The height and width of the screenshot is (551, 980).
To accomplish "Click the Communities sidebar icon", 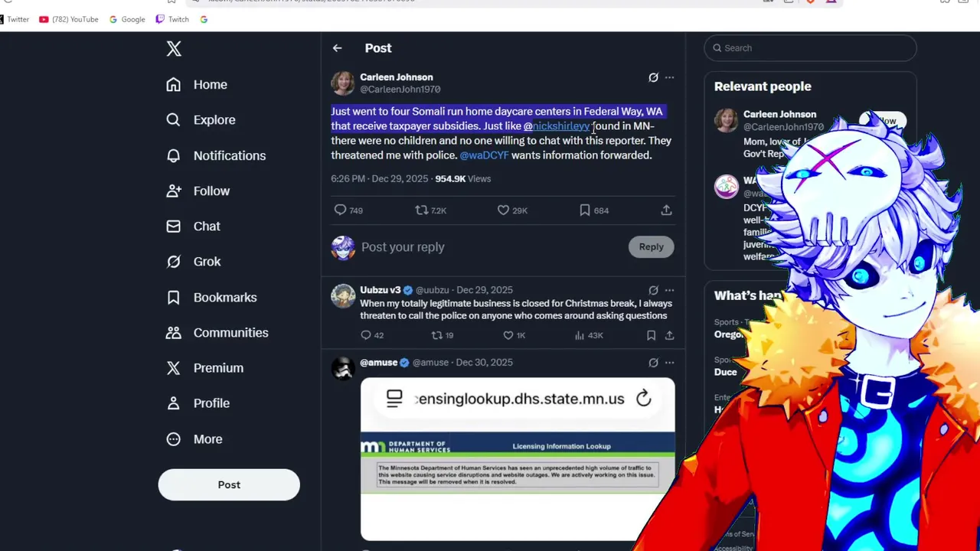I will tap(174, 332).
